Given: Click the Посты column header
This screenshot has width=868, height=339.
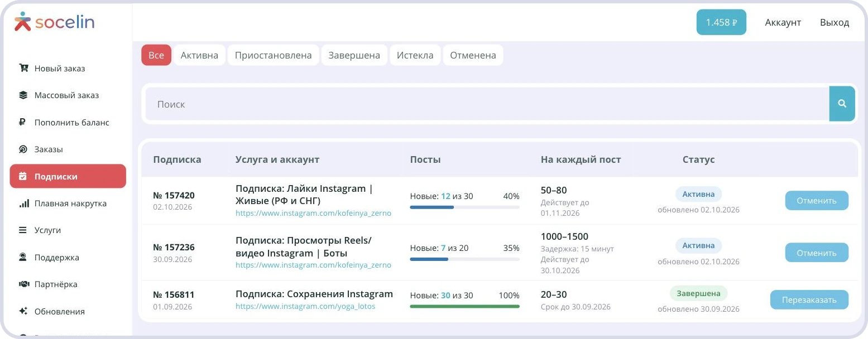Looking at the screenshot, I should (425, 159).
